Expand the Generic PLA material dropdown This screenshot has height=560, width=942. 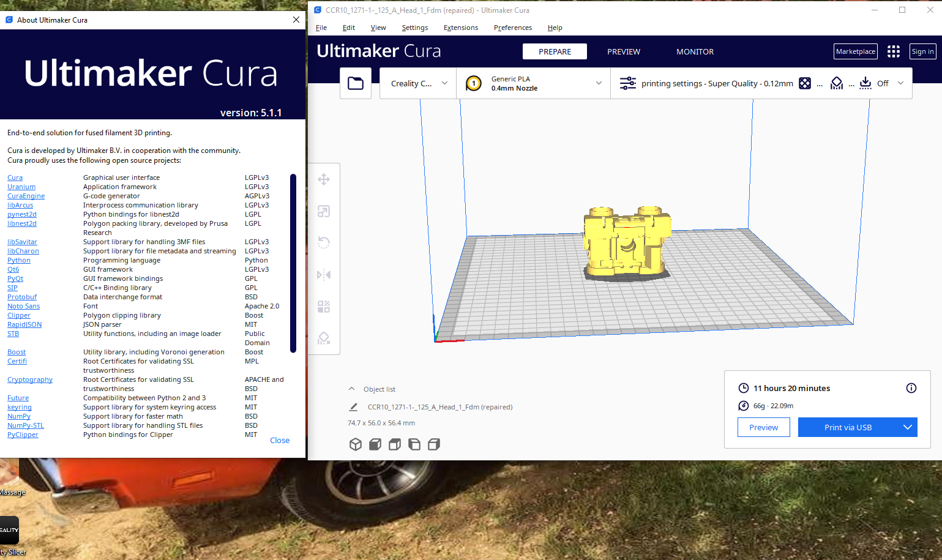(x=533, y=83)
